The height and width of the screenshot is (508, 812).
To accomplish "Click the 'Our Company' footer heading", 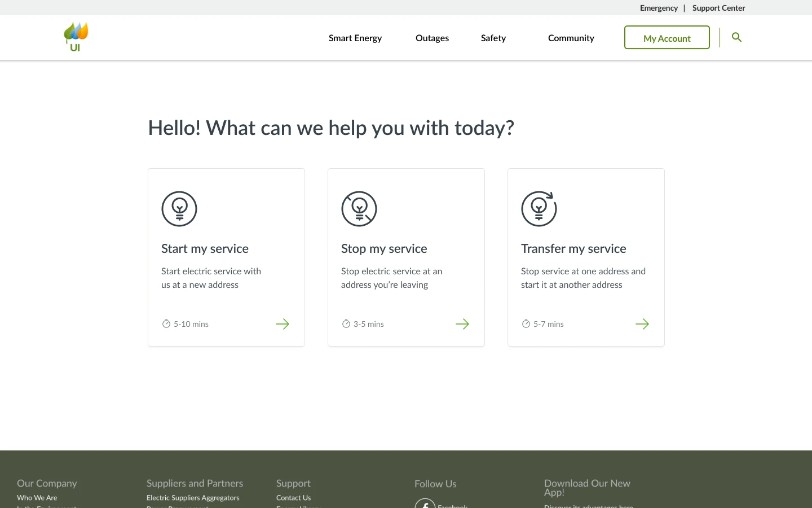I will pos(47,483).
